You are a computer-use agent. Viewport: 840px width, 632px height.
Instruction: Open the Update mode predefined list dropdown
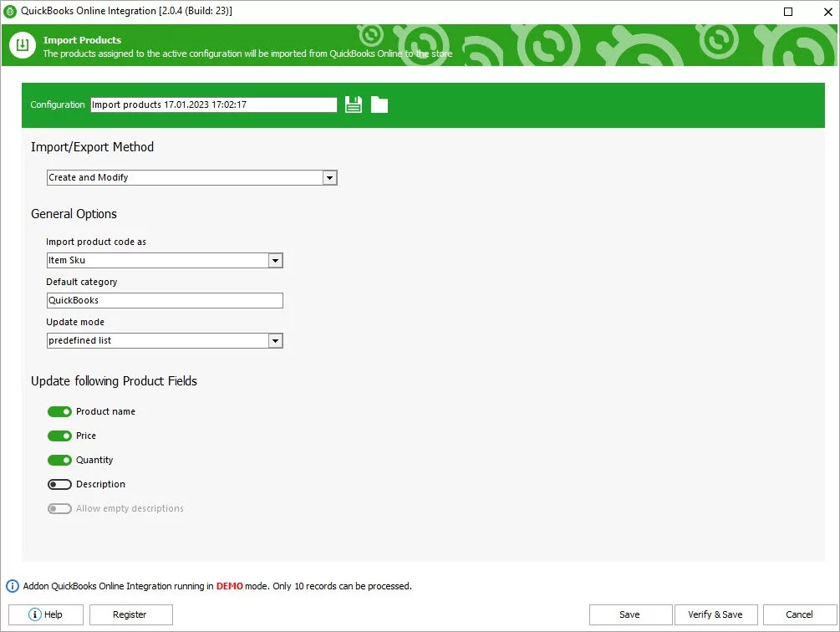(275, 340)
